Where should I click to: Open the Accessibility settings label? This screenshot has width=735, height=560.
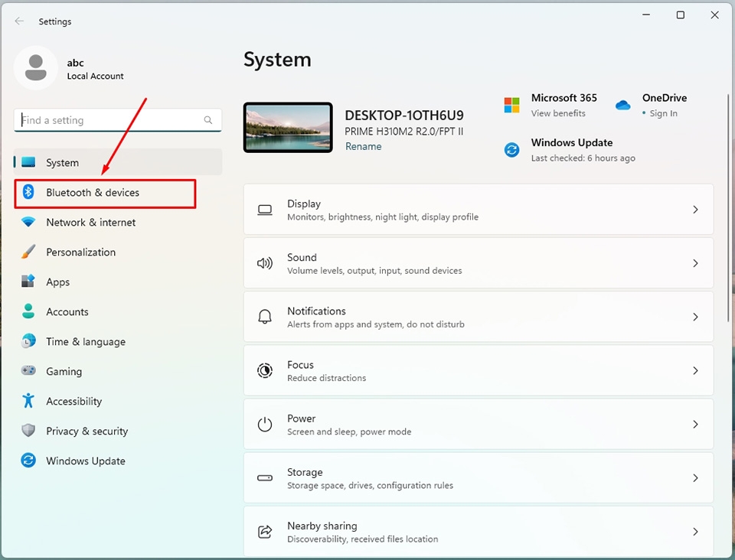[74, 402]
